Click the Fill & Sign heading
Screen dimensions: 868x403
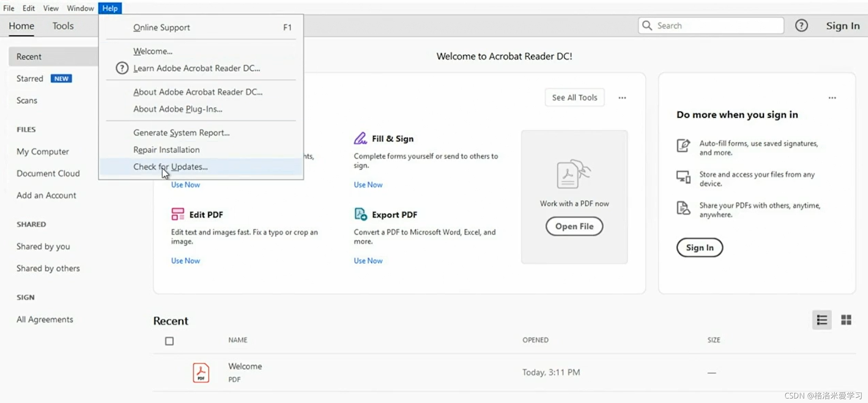[x=393, y=139]
